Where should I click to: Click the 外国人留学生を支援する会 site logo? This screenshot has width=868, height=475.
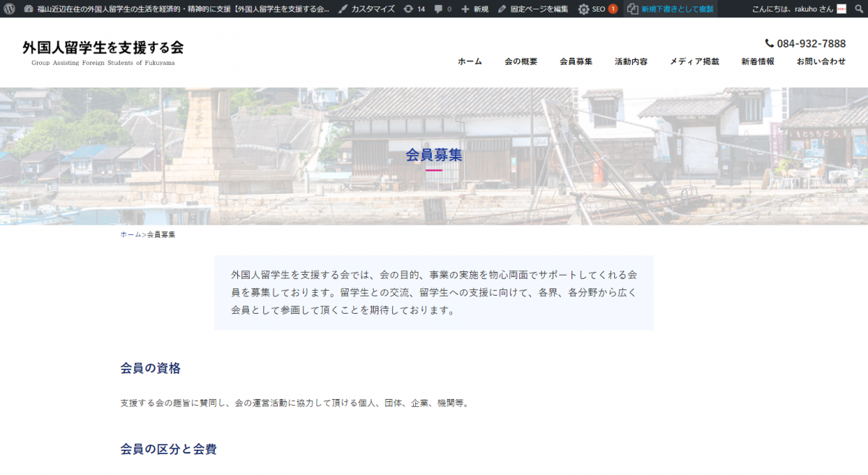click(103, 52)
